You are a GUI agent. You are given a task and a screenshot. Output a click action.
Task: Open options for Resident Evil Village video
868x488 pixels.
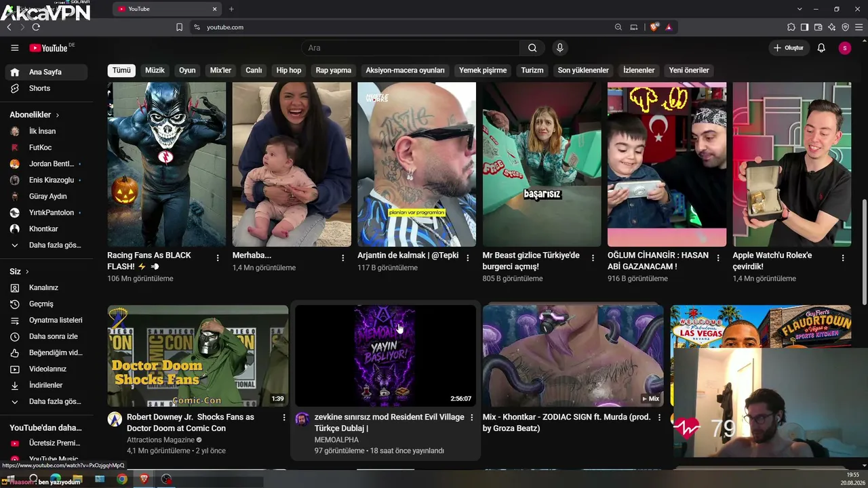coord(472,418)
